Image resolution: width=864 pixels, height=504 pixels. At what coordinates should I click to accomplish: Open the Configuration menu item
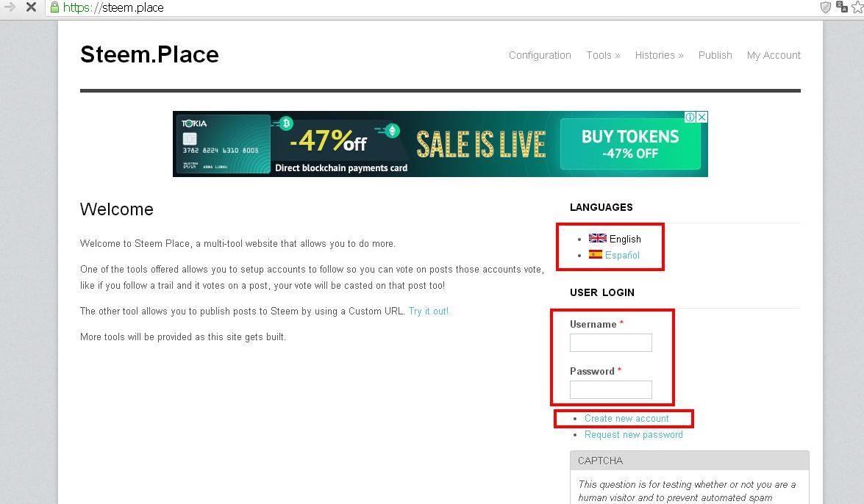pos(540,55)
